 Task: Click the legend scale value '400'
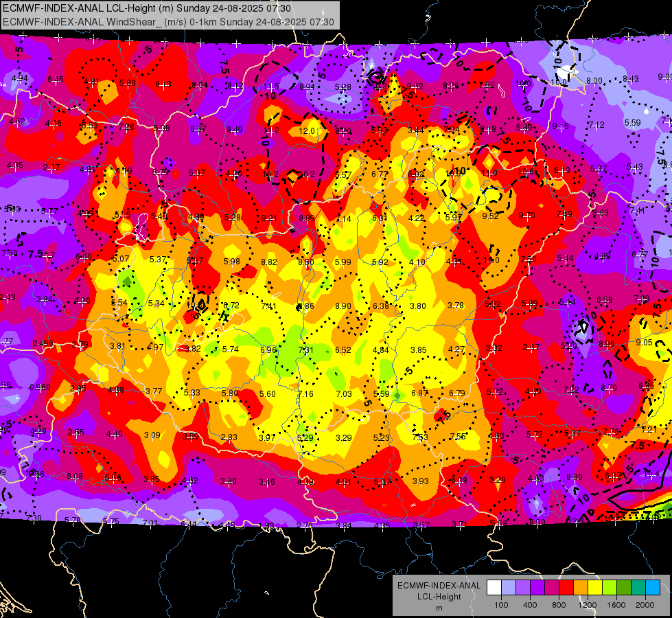coord(530,605)
